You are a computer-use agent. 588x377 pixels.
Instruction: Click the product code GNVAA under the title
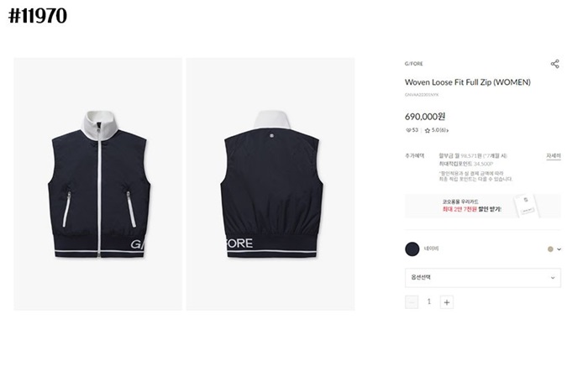click(422, 95)
